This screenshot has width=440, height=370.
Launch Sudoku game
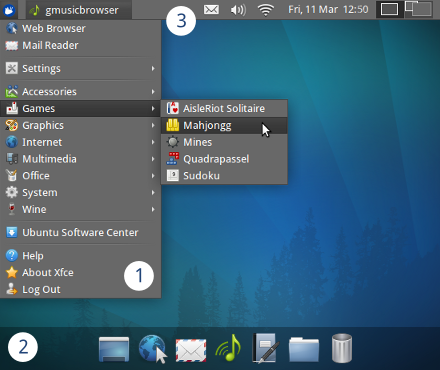tap(224, 176)
